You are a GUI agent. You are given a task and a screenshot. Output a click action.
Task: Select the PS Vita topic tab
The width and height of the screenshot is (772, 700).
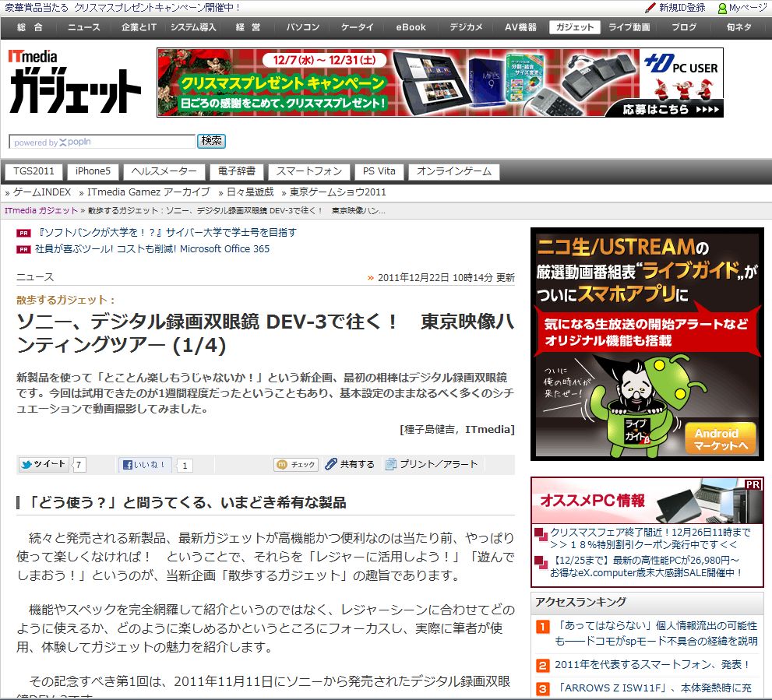(x=379, y=171)
